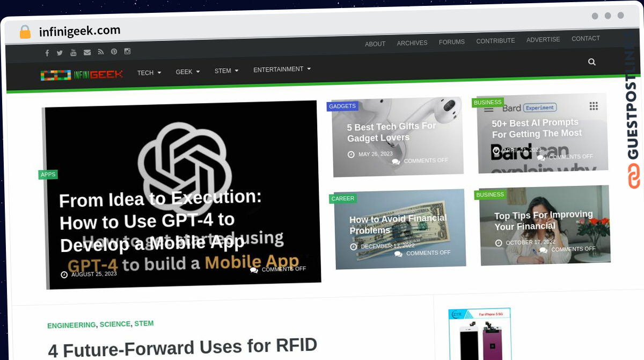Go to the CONTRIBUTE page
644x360 pixels.
coord(495,41)
